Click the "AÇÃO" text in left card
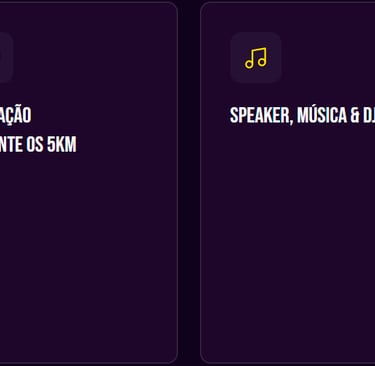This screenshot has width=375, height=366. click(x=16, y=116)
